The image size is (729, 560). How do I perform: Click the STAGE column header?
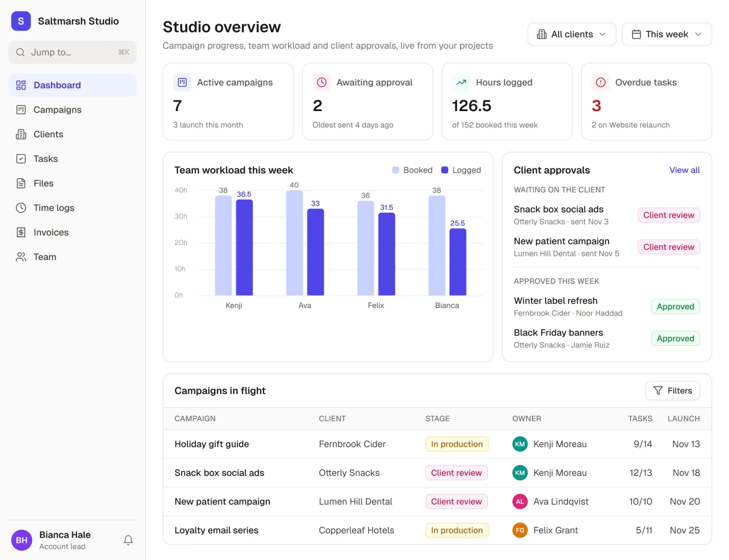tap(437, 418)
